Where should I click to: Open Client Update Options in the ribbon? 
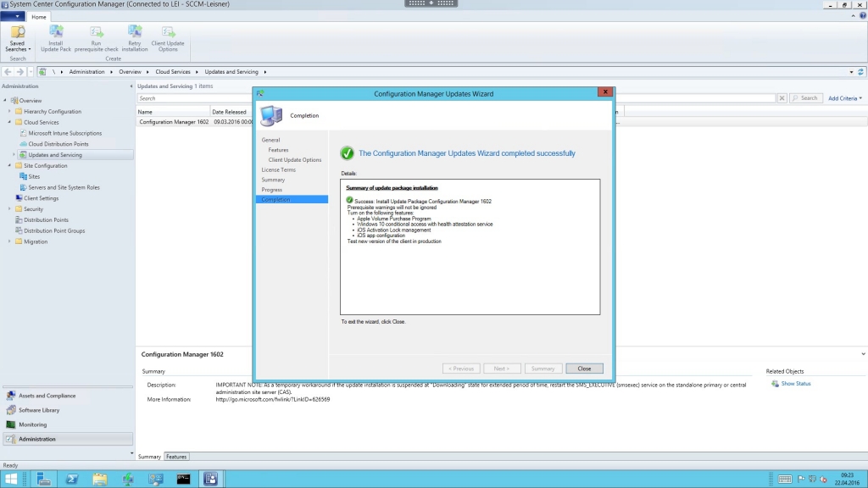168,37
